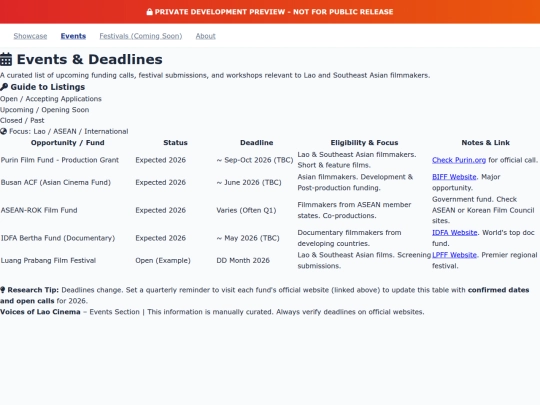Click the Varies (Often Q1) deadline

pos(246,210)
